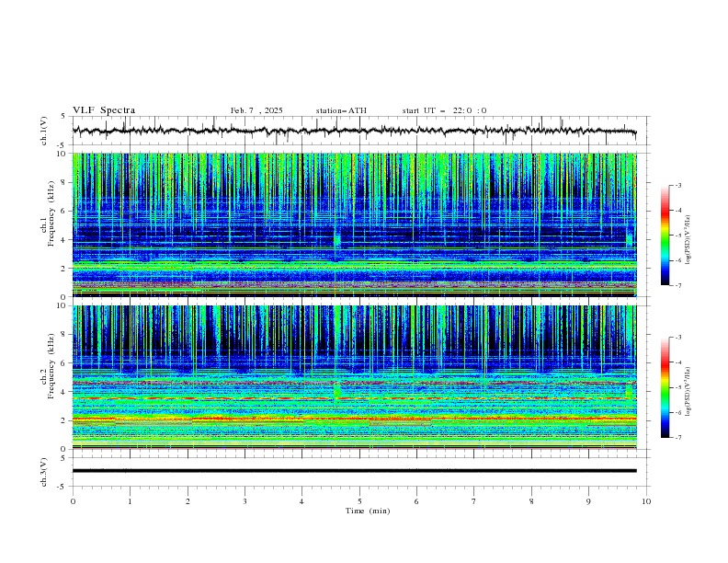Click the "-3" value on ch.1 color bar
The height and width of the screenshot is (563, 728).
coord(677,185)
